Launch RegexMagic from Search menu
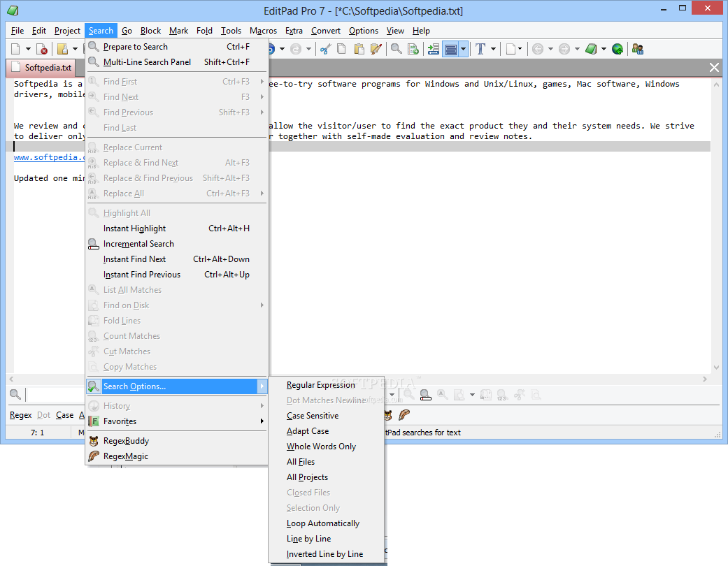 coord(176,456)
